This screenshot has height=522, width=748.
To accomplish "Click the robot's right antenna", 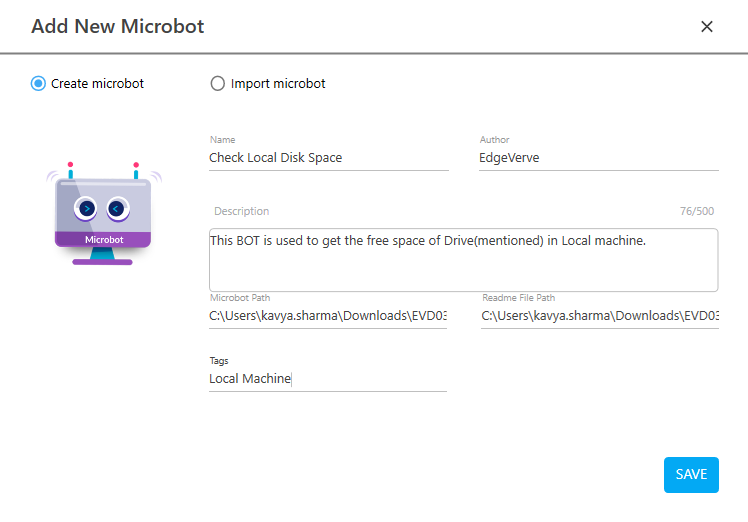I will click(136, 171).
